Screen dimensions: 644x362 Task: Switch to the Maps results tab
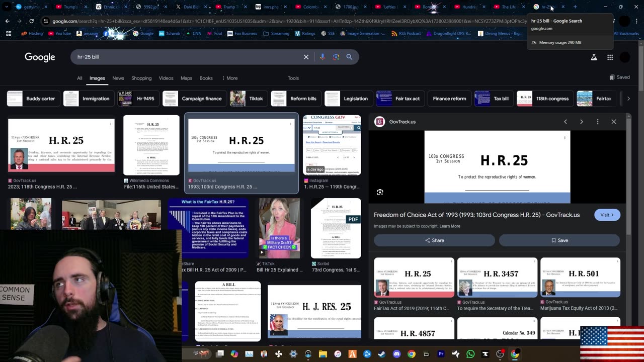[186, 78]
